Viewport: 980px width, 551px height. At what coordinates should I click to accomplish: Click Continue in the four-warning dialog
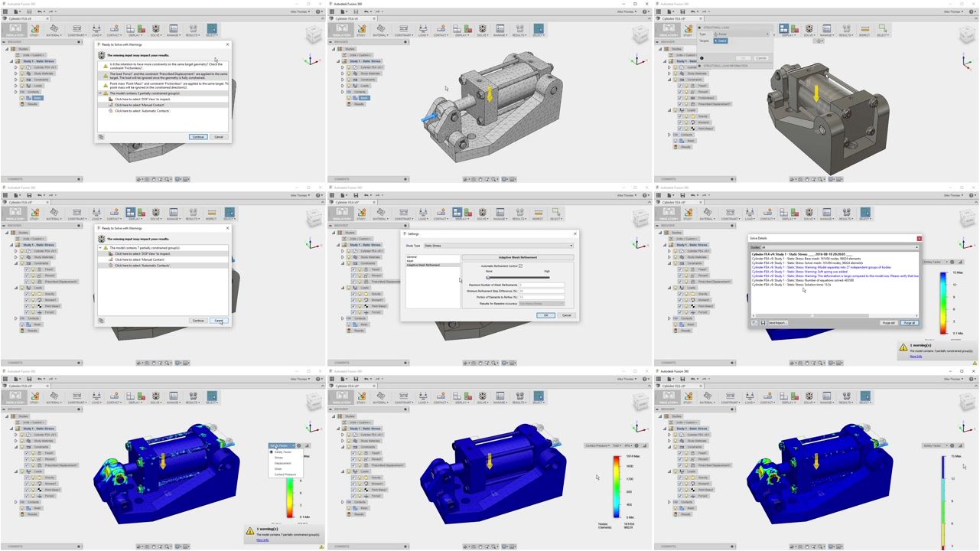click(198, 137)
